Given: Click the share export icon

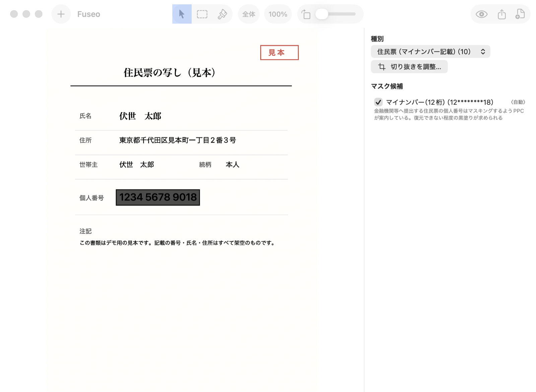Looking at the screenshot, I should click(x=501, y=14).
